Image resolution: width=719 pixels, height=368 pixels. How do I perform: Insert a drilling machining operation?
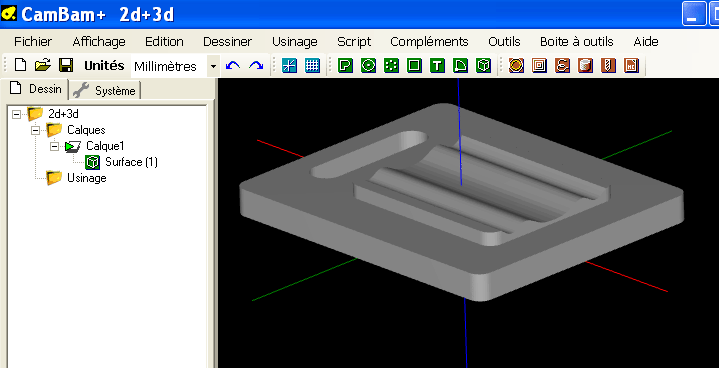(608, 66)
